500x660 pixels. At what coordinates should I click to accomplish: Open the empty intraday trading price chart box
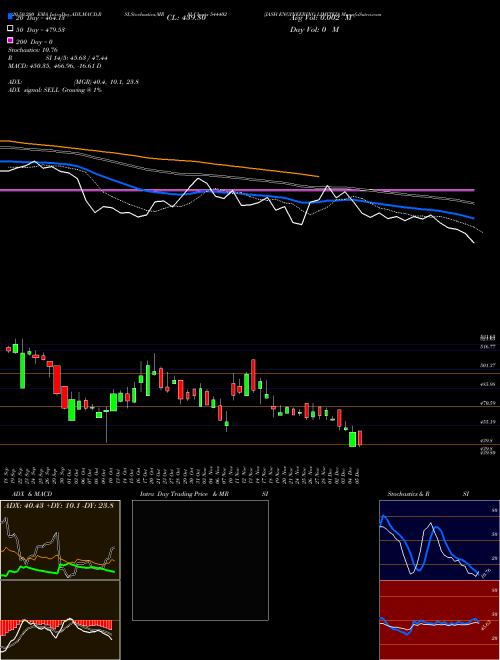[x=200, y=560]
